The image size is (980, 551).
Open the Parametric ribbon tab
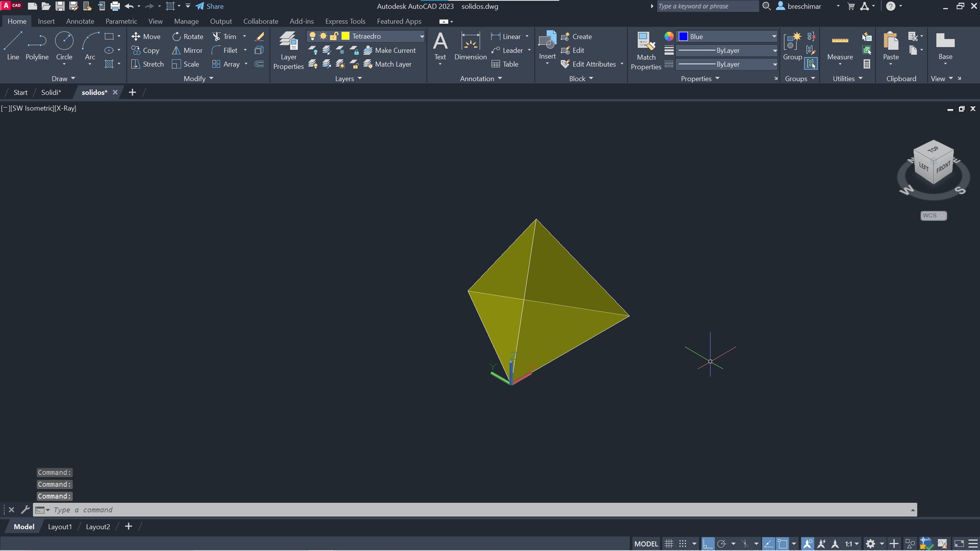tap(121, 21)
